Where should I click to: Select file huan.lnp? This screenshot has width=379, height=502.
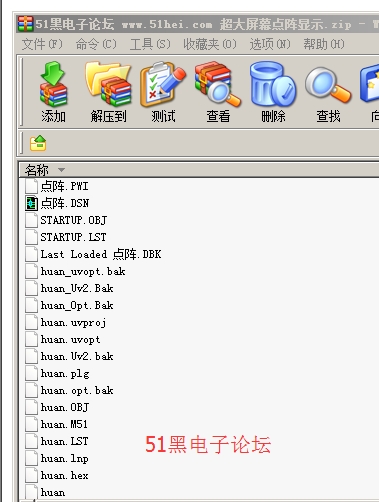[65, 459]
